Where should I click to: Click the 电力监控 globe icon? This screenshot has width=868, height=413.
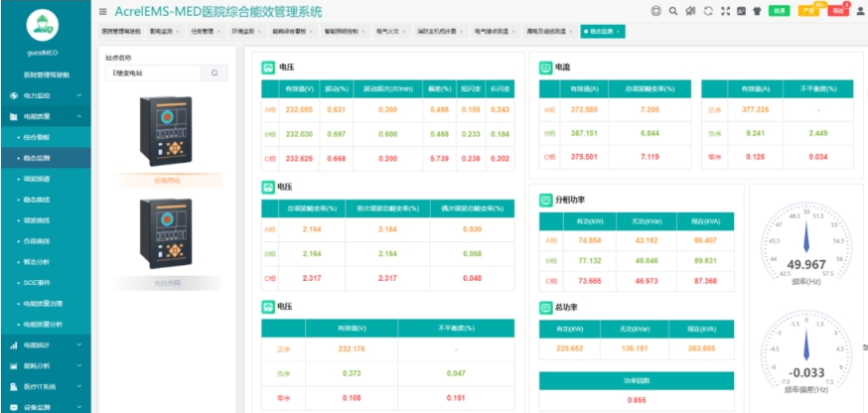point(14,95)
